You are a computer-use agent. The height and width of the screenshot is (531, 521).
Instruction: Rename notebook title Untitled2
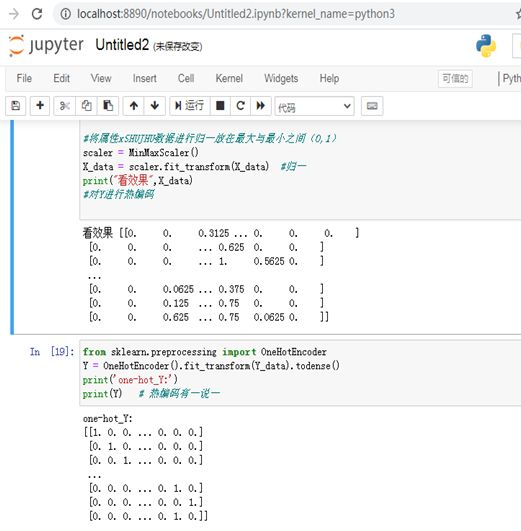122,45
